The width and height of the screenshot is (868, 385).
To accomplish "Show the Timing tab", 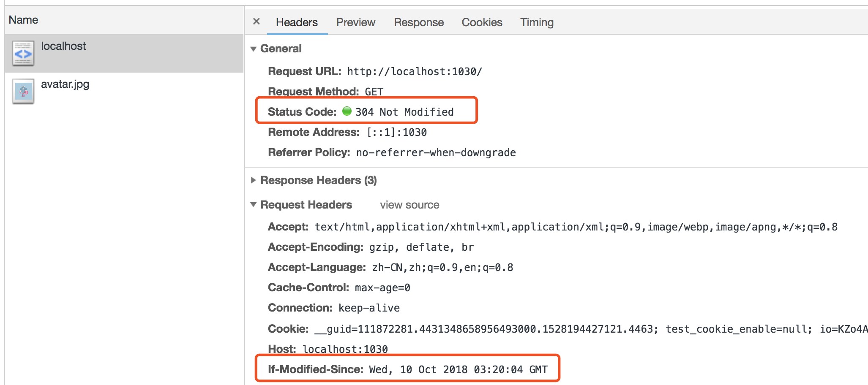I will [537, 22].
